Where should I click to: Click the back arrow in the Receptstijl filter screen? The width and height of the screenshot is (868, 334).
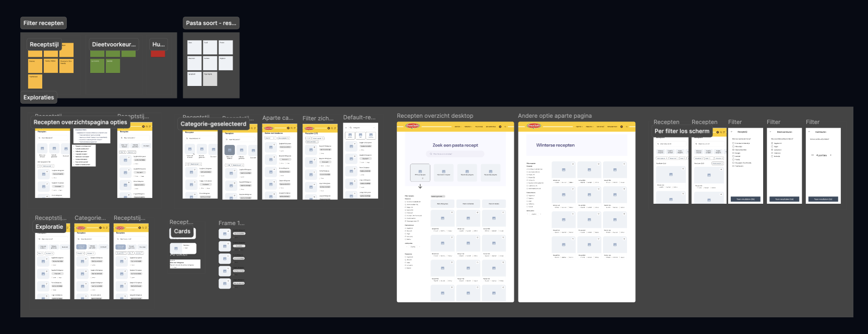coord(731,132)
